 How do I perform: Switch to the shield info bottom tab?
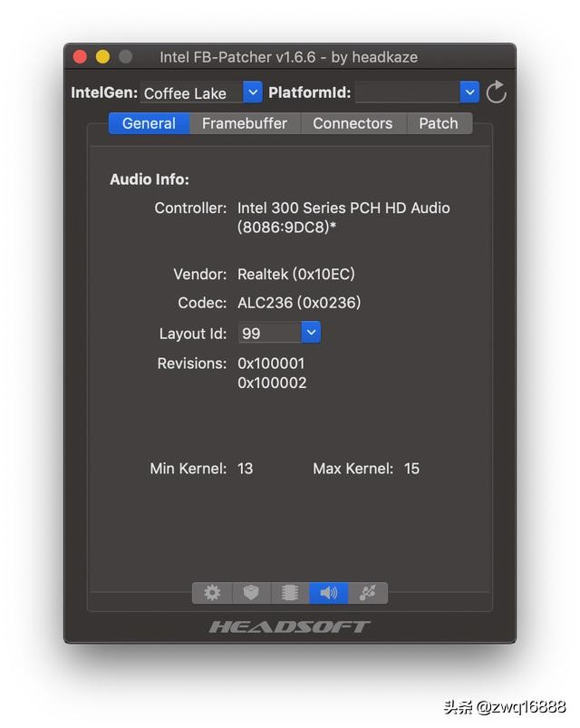point(251,593)
